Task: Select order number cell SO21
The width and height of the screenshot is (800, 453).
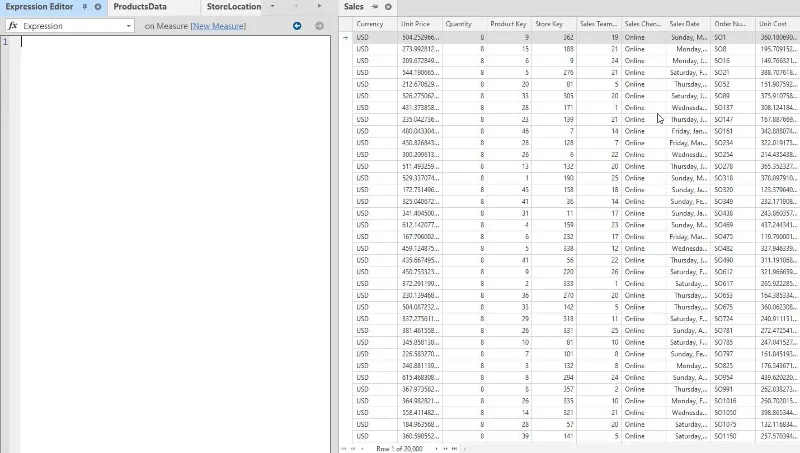Action: coord(733,72)
